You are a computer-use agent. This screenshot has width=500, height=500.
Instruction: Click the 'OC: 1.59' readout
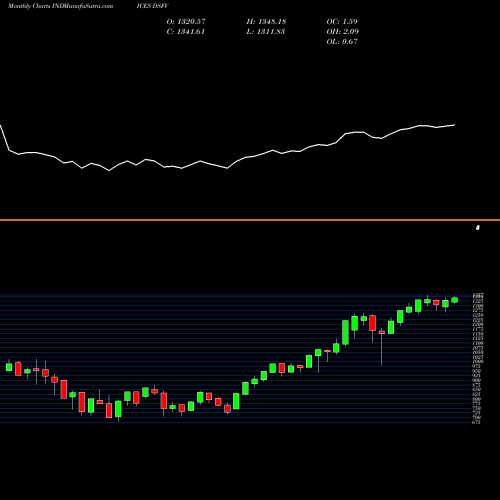tap(342, 21)
